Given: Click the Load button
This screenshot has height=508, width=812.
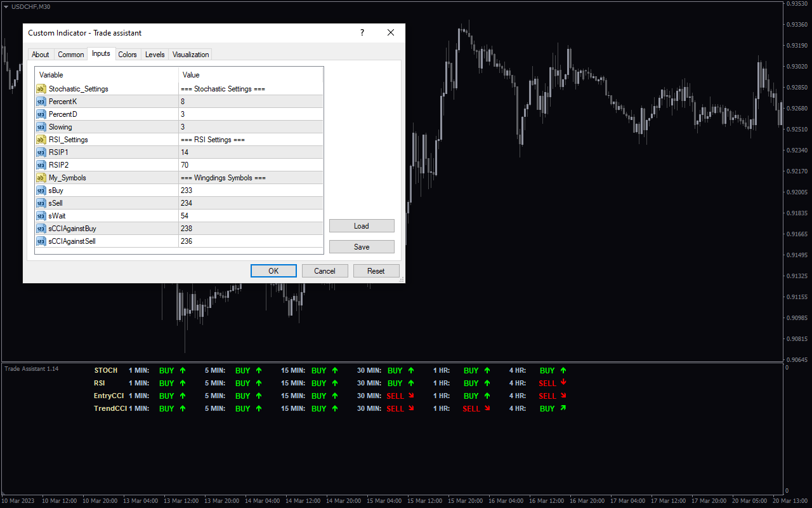Looking at the screenshot, I should pos(362,226).
